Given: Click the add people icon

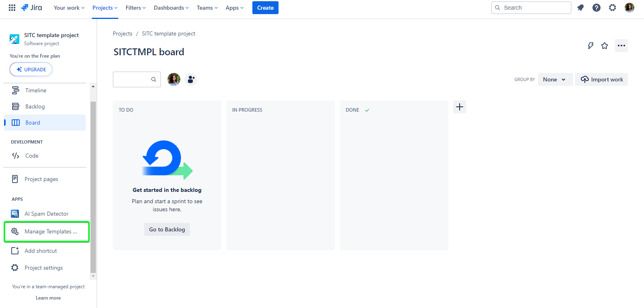Looking at the screenshot, I should [191, 79].
